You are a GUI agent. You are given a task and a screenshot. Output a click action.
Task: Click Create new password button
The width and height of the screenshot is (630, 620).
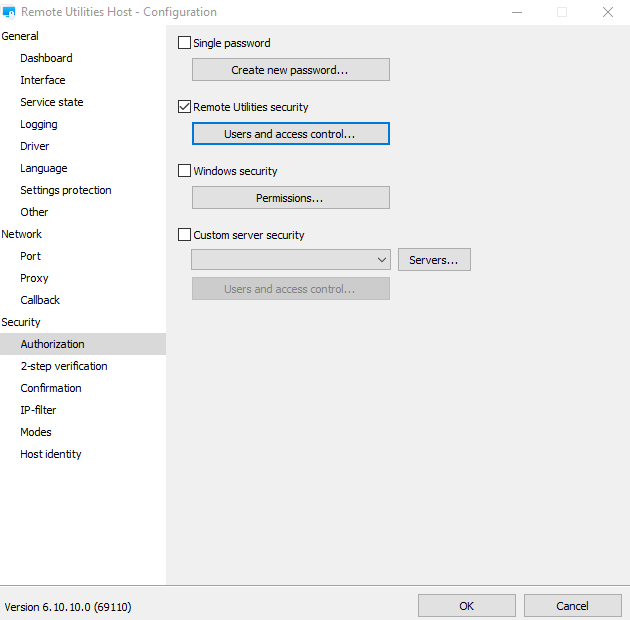tap(290, 70)
